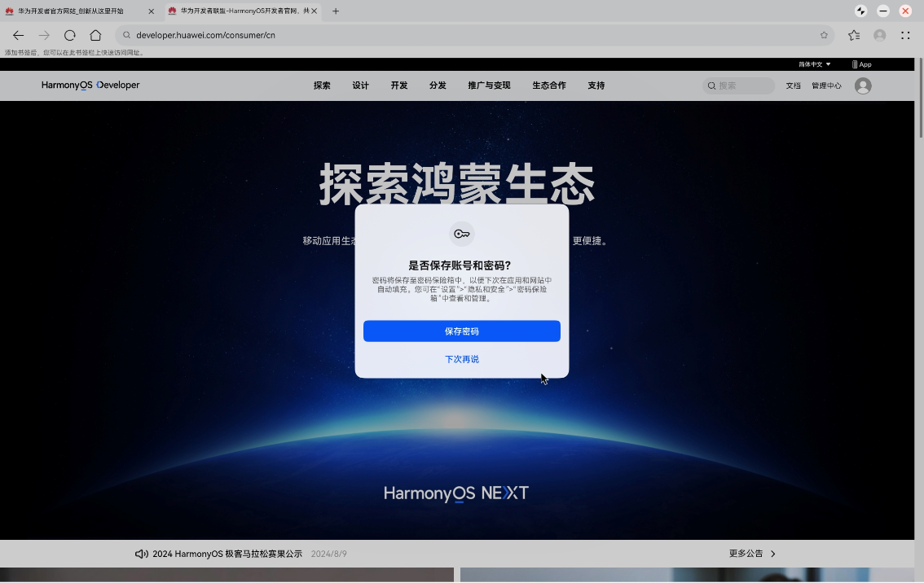Screen dimensions: 924x583
Task: Open the 2024 HarmonyOS 极客马拉松赛果公示 announcement
Action: [227, 555]
